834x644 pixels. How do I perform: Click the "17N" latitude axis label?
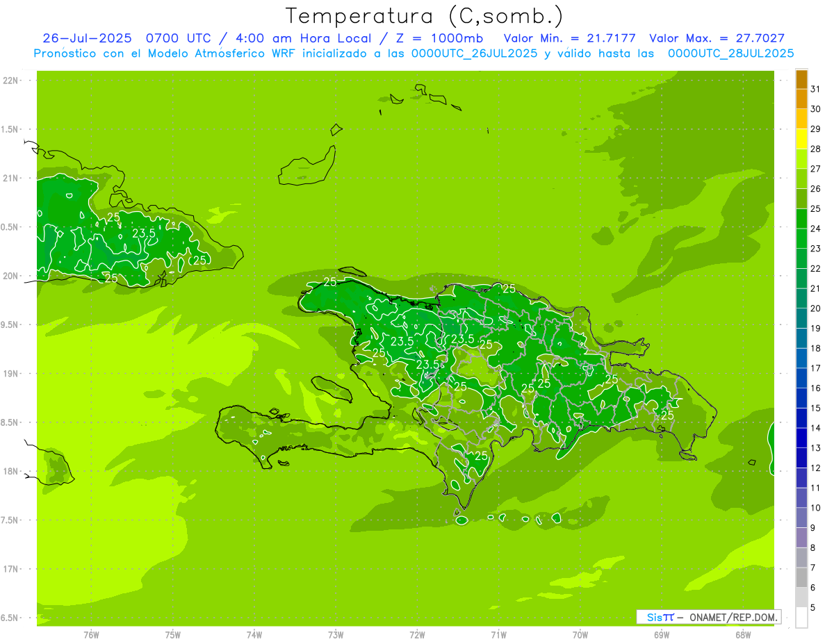[x=10, y=569]
